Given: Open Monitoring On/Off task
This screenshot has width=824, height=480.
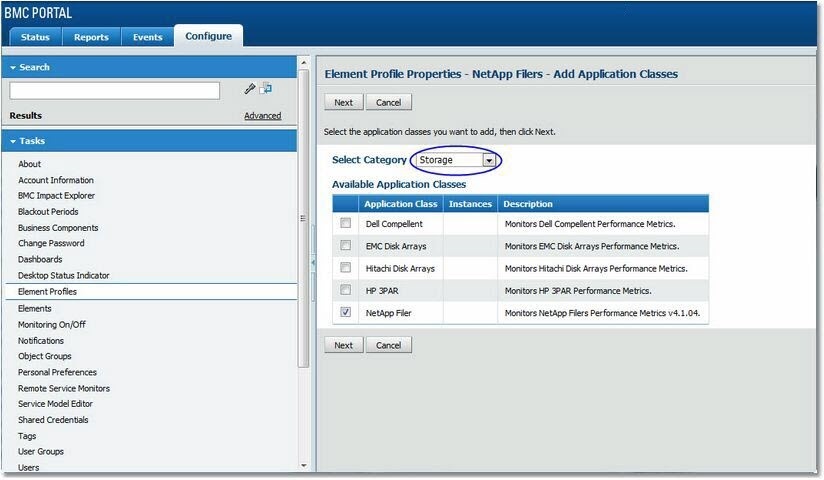Looking at the screenshot, I should (x=52, y=324).
